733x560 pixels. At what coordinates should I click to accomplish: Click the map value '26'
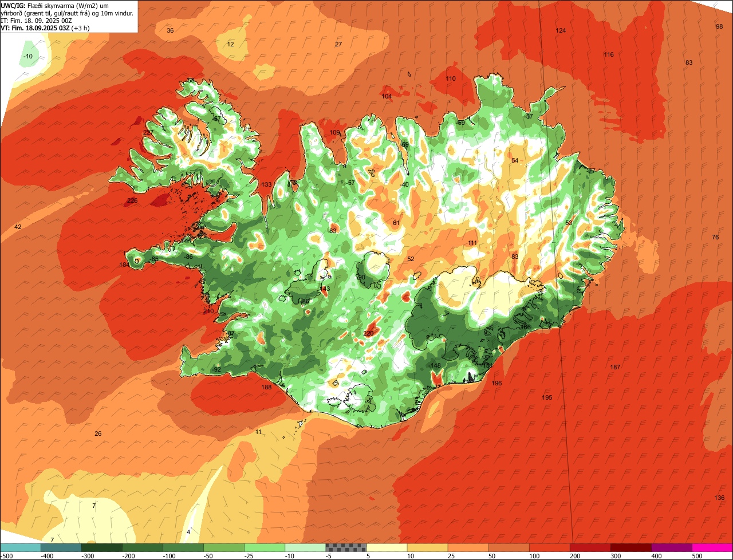click(x=98, y=433)
